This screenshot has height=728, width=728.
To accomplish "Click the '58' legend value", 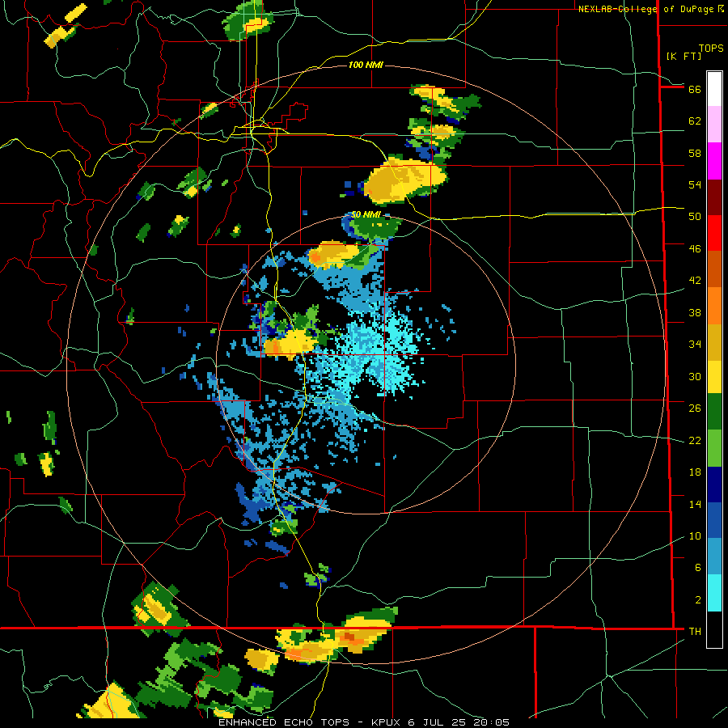I will 695,153.
